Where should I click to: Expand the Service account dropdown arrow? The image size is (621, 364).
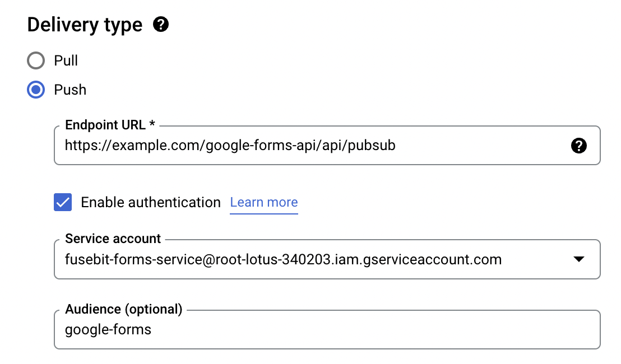pyautogui.click(x=579, y=259)
